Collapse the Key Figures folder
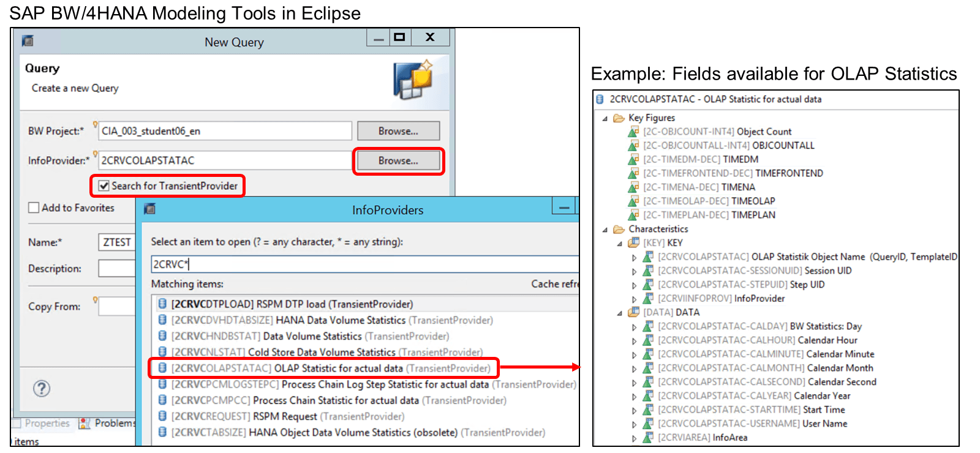 (x=605, y=118)
